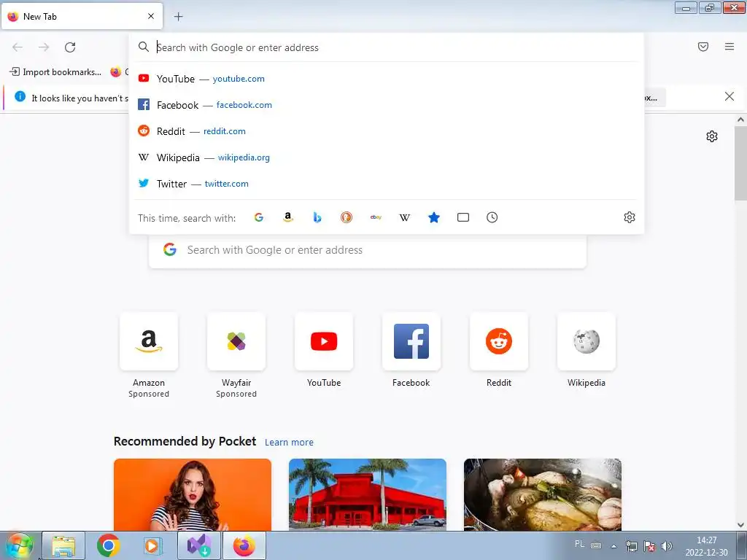747x560 pixels.
Task: Open search settings gear in dropdown
Action: pos(630,217)
